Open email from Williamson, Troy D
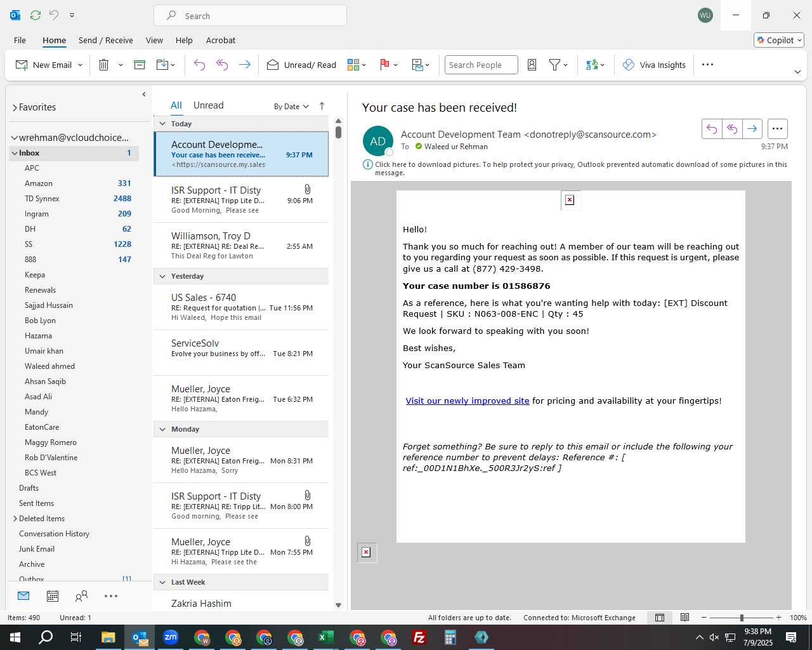This screenshot has width=812, height=650. click(x=241, y=246)
